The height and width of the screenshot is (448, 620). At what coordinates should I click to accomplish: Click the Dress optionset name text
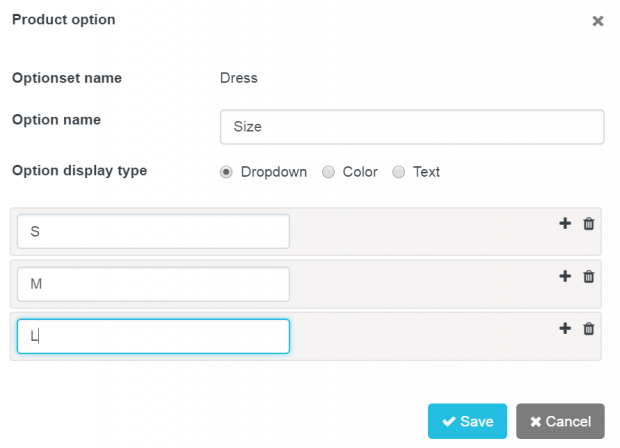click(x=239, y=78)
